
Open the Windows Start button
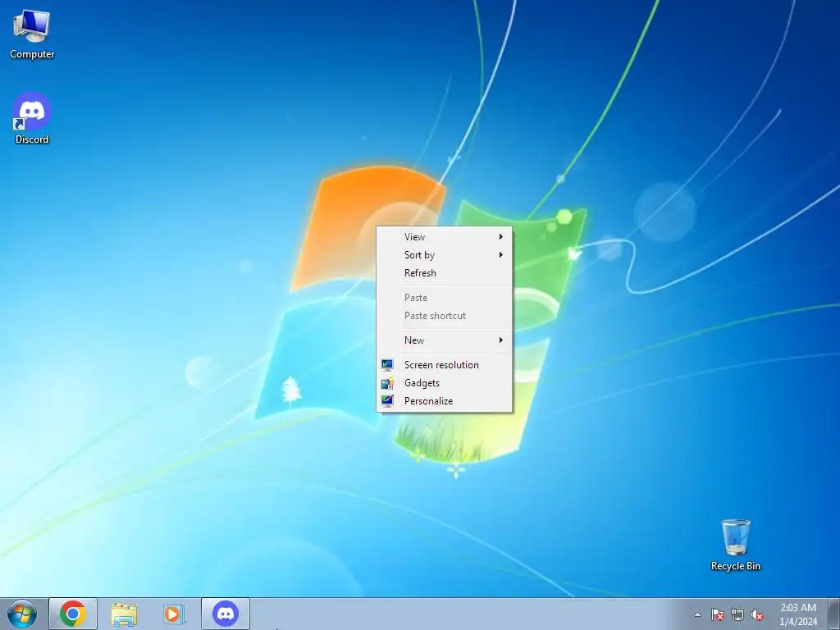pyautogui.click(x=22, y=614)
